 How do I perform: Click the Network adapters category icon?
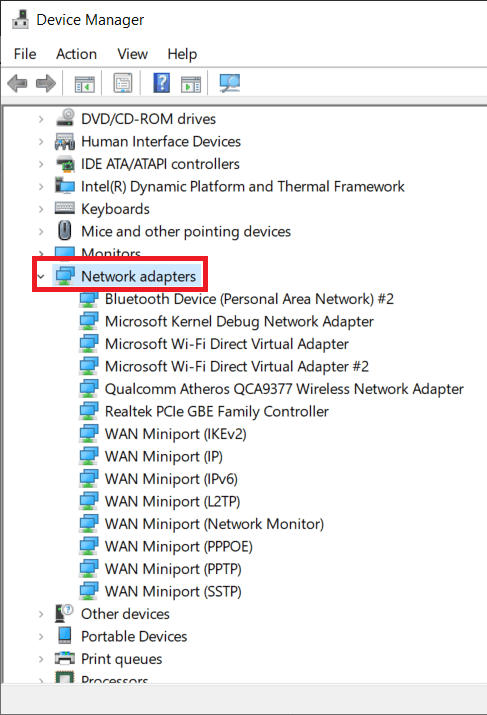click(65, 276)
